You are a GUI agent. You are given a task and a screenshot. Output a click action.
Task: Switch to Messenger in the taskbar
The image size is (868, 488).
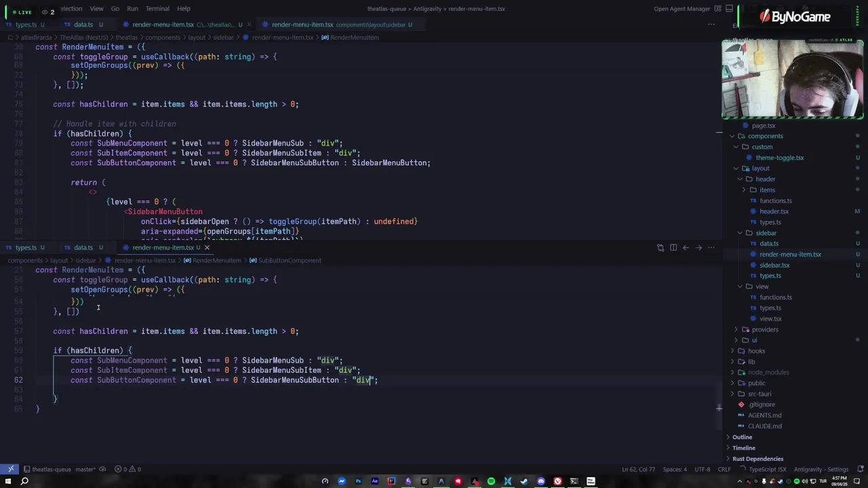[x=342, y=481]
